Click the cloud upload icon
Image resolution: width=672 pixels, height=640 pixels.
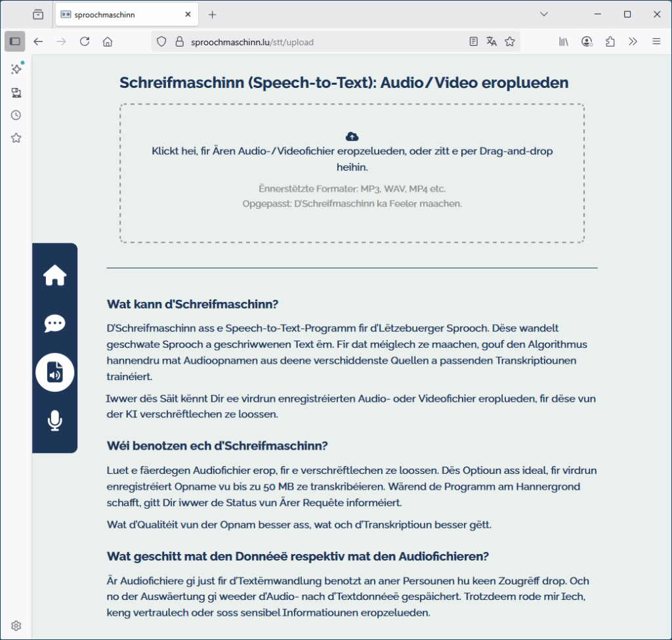click(x=352, y=137)
